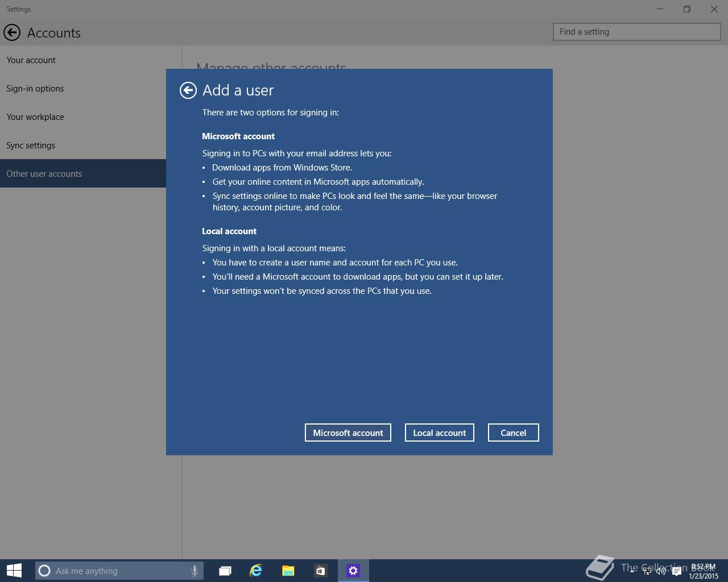
Task: Open Task View from the taskbar
Action: coord(225,571)
